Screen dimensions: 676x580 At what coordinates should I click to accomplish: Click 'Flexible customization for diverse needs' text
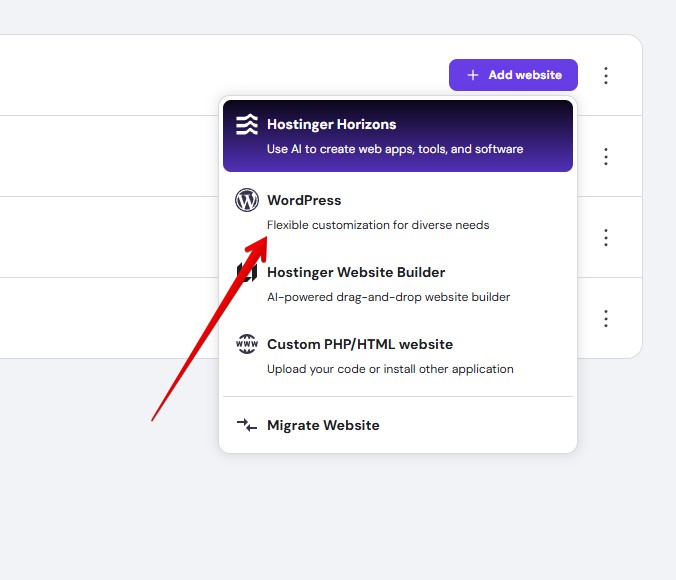pyautogui.click(x=378, y=225)
